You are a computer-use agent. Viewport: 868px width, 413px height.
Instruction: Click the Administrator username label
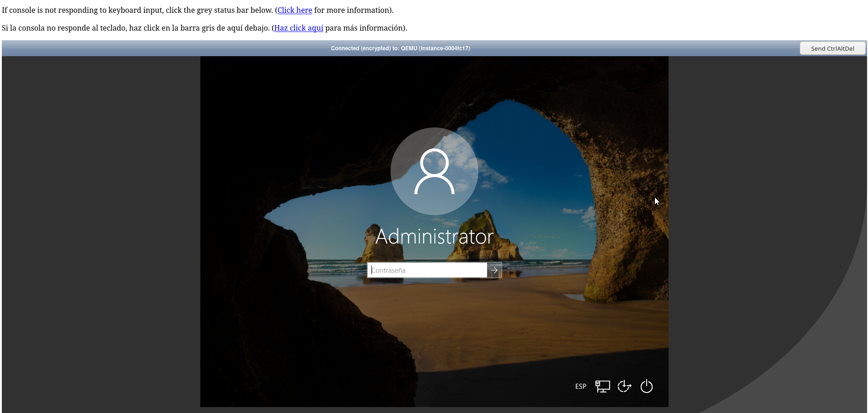[434, 237]
